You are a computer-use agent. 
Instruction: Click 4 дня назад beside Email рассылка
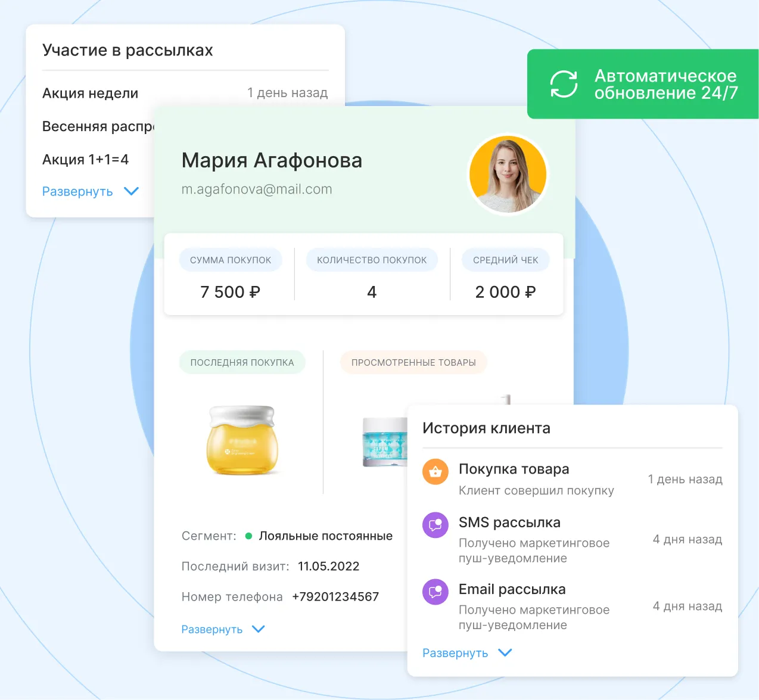point(688,606)
